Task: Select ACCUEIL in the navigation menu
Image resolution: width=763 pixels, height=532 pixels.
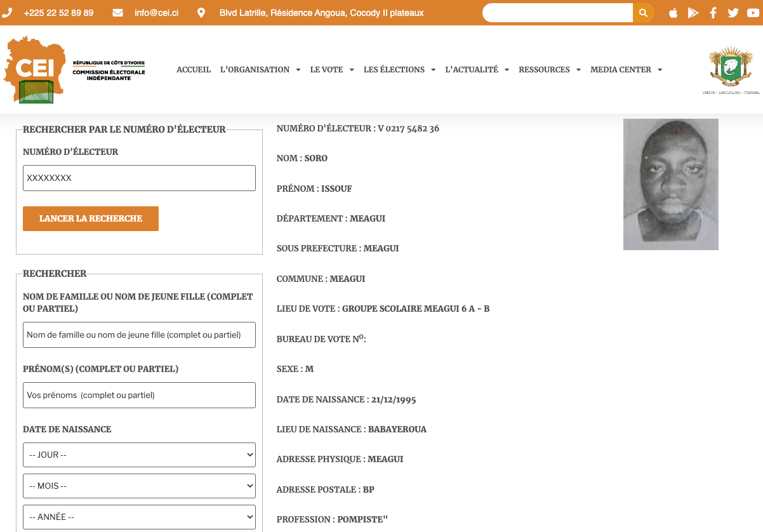Action: pyautogui.click(x=194, y=69)
